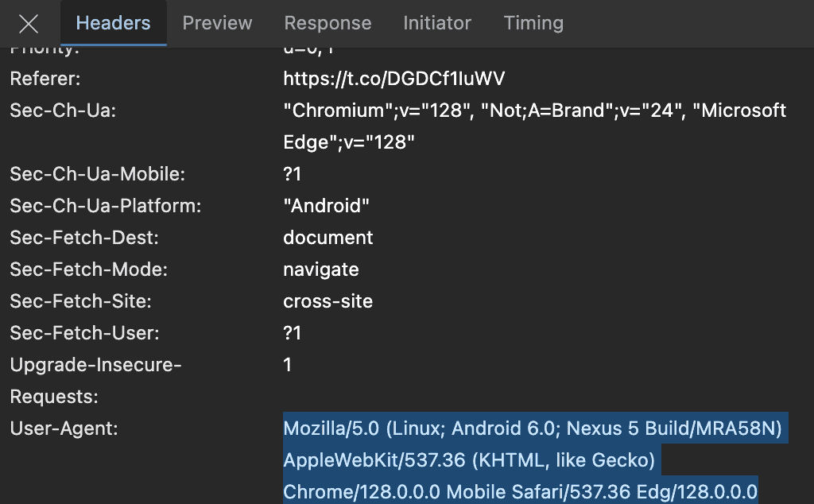Viewport: 814px width, 504px height.
Task: Switch to the Preview tab
Action: point(217,23)
